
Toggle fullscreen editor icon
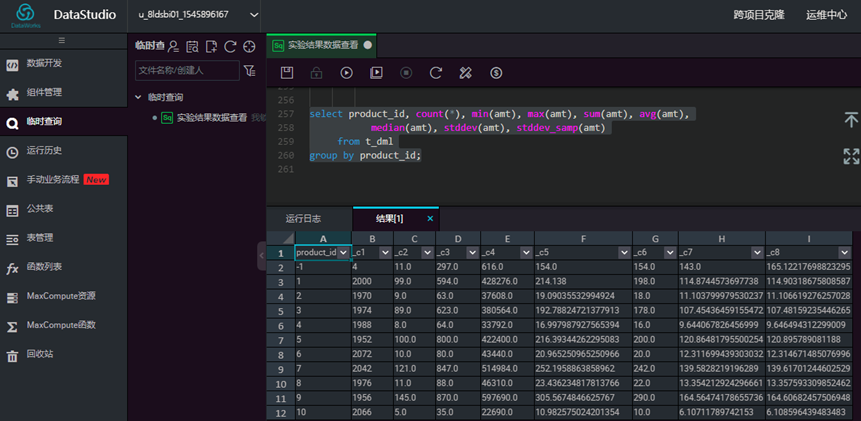coord(851,156)
